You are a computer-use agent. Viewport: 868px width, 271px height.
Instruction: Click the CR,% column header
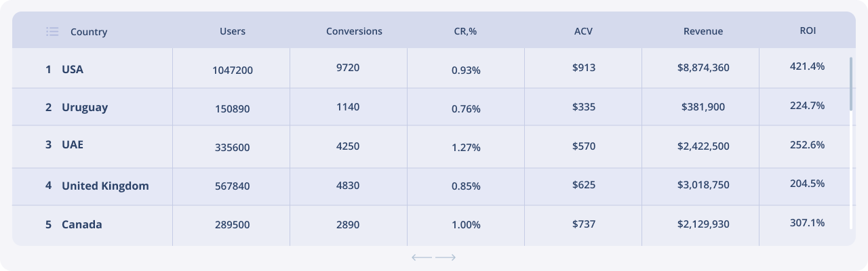coord(466,31)
